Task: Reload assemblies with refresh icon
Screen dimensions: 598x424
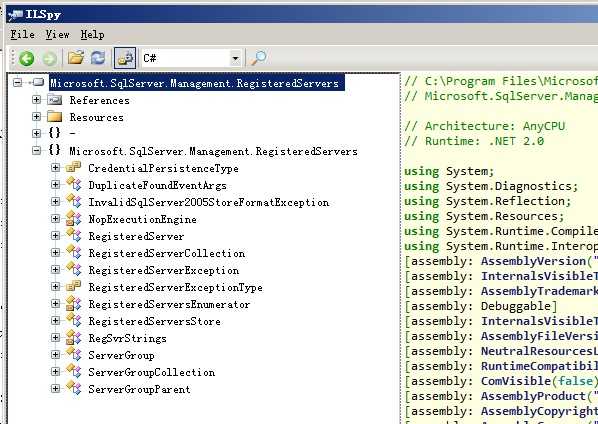Action: point(98,58)
